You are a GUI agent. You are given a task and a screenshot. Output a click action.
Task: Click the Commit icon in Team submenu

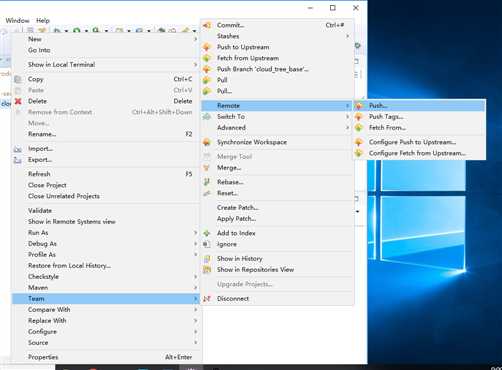(207, 25)
